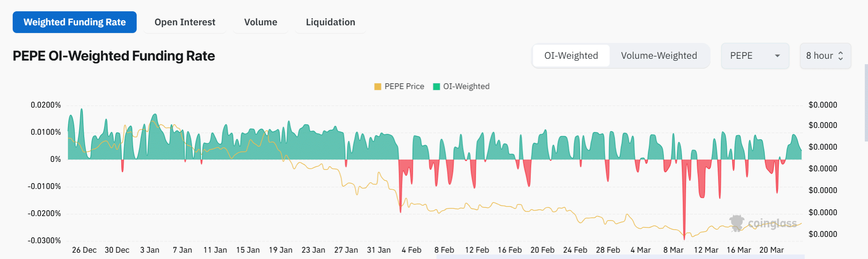Viewport: 868px width, 259px height.
Task: Open the 8 hour interval dropdown
Action: (x=825, y=56)
